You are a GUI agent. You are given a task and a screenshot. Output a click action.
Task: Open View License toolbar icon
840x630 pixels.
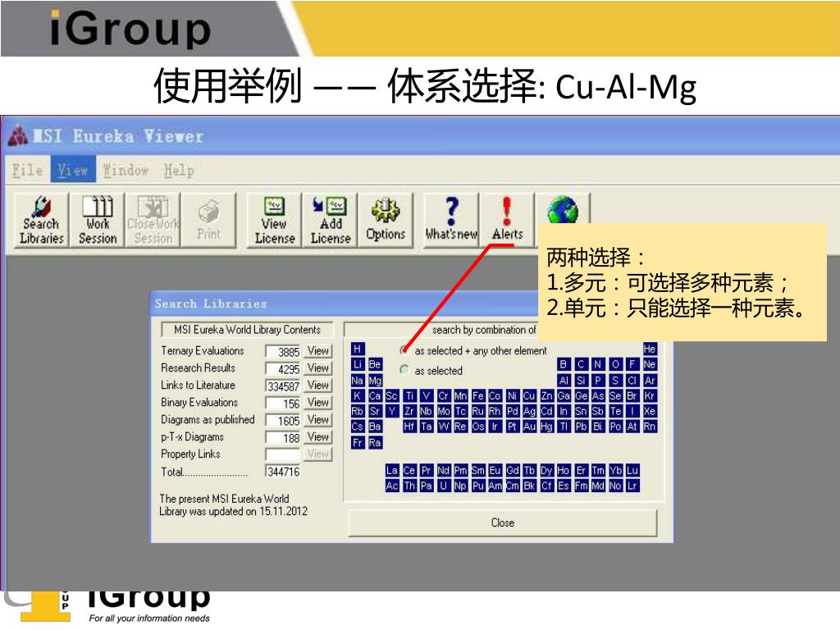[274, 220]
